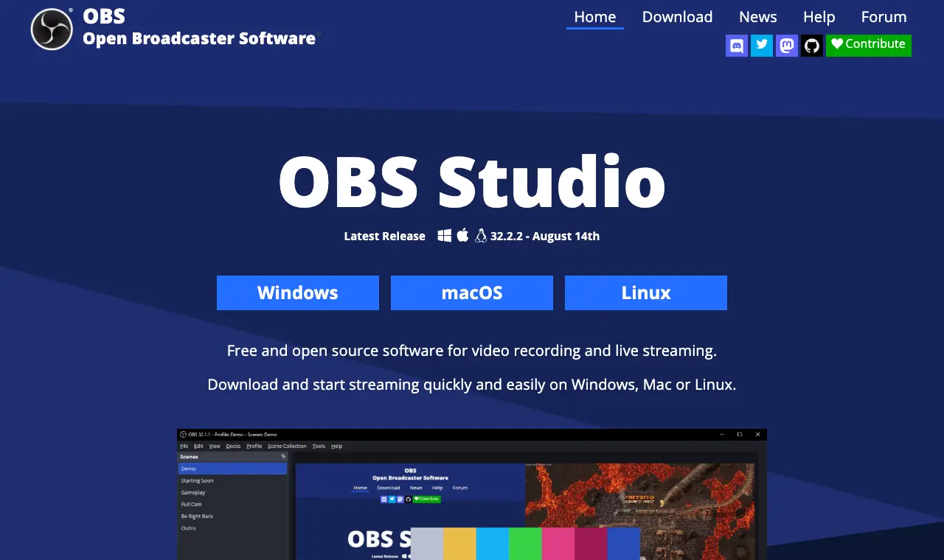Click the Windows logo beside Latest Release

click(x=444, y=236)
